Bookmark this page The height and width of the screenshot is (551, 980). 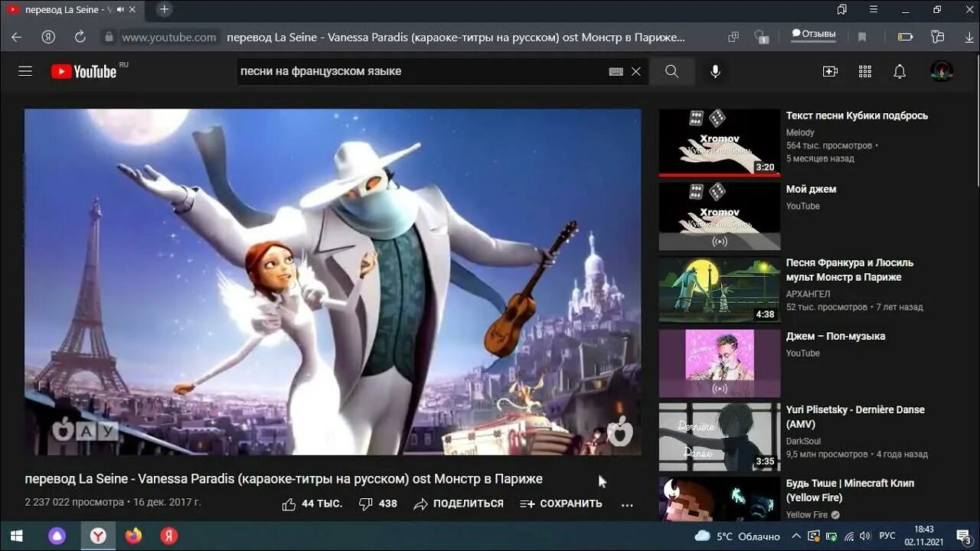tap(862, 37)
